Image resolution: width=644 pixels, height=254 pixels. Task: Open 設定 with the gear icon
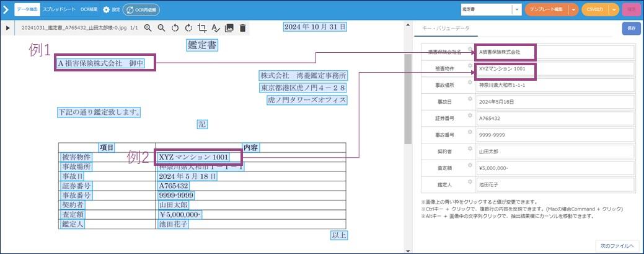tap(106, 10)
